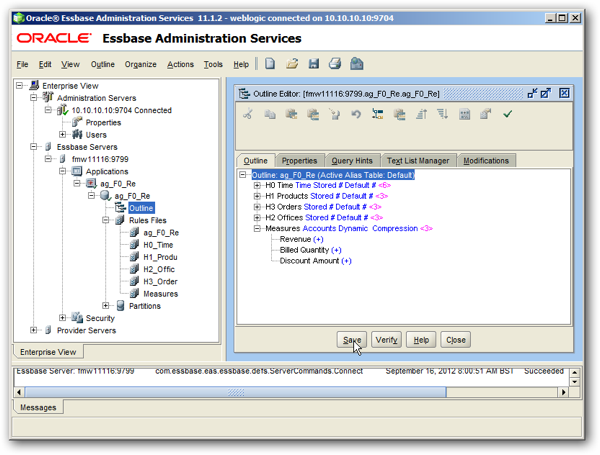Open the Organize menu
The image size is (600, 455).
(140, 64)
